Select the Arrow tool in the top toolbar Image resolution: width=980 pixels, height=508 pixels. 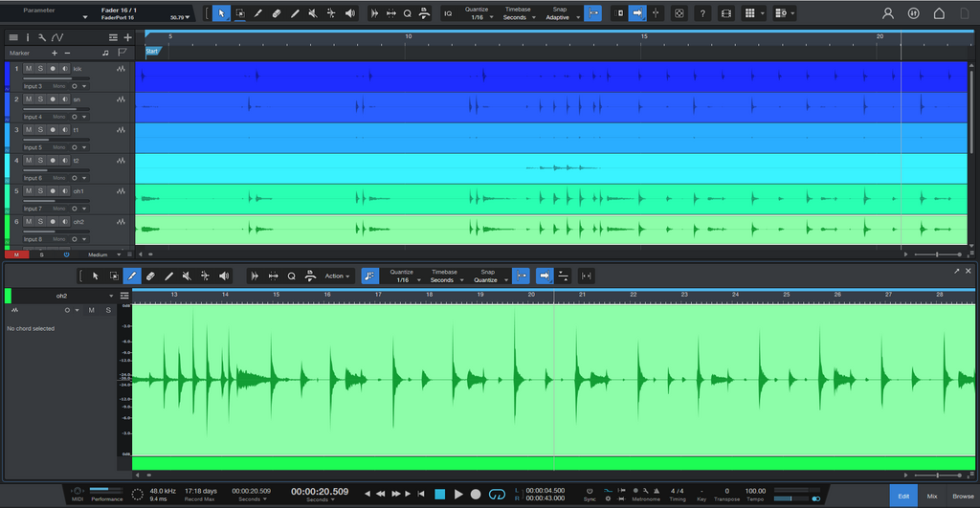(x=221, y=13)
